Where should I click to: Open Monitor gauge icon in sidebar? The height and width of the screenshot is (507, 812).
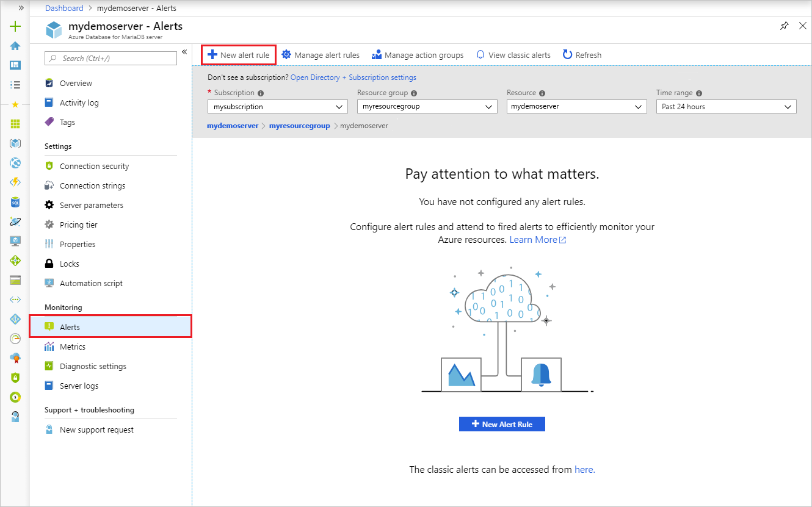click(15, 339)
